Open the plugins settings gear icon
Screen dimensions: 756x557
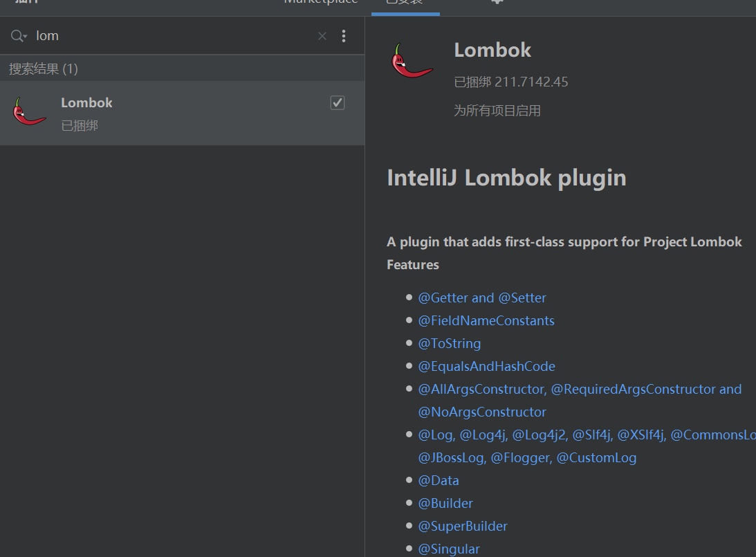coord(497,2)
